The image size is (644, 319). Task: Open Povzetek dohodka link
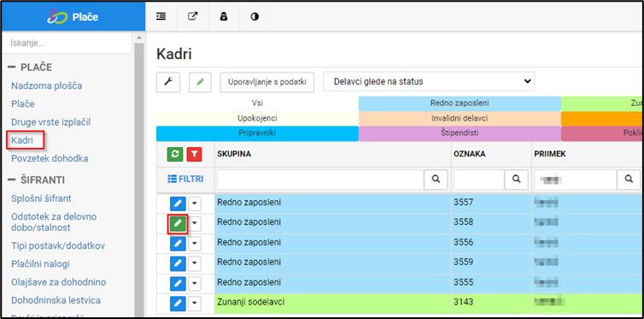coord(50,158)
